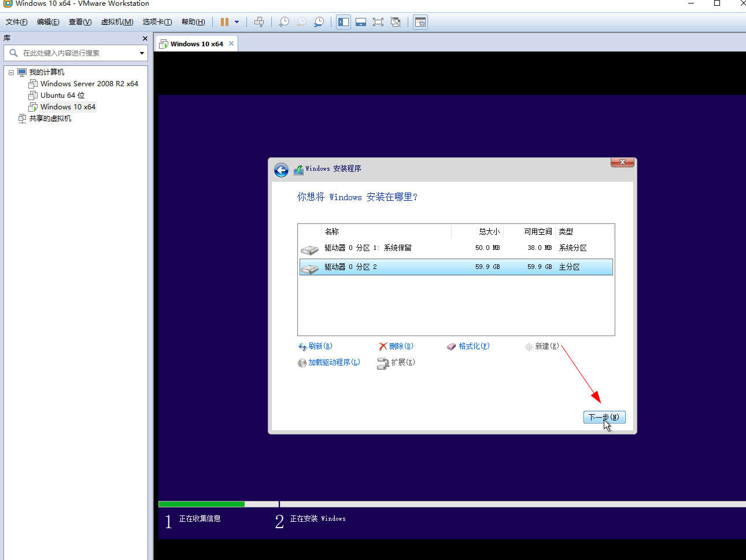Click the 系统分区 type cell

click(x=573, y=248)
